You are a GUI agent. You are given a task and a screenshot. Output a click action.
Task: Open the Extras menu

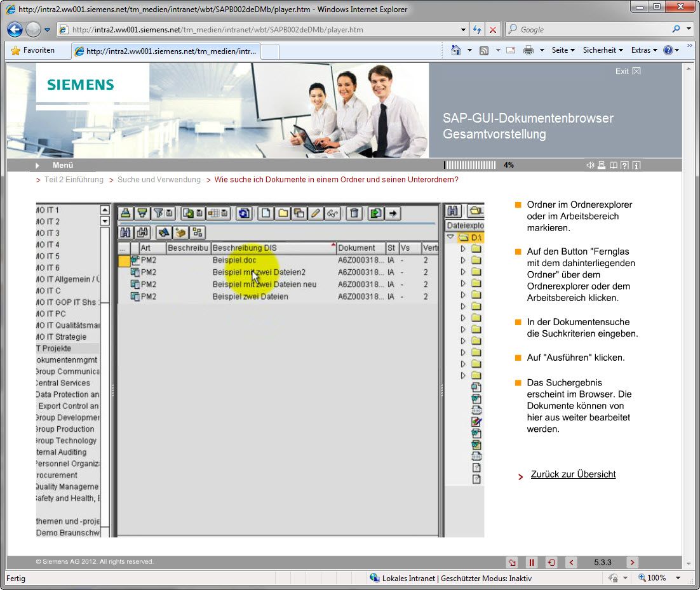[x=644, y=50]
